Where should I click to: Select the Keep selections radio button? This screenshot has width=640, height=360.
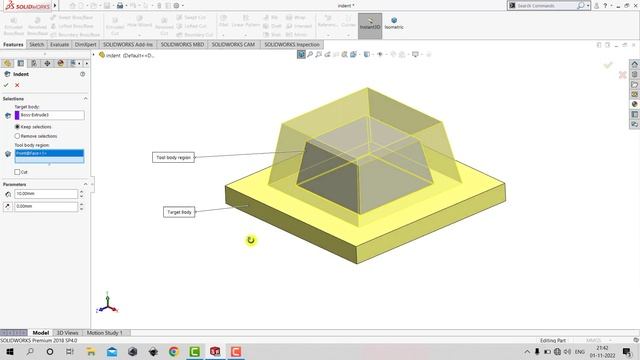pos(17,127)
